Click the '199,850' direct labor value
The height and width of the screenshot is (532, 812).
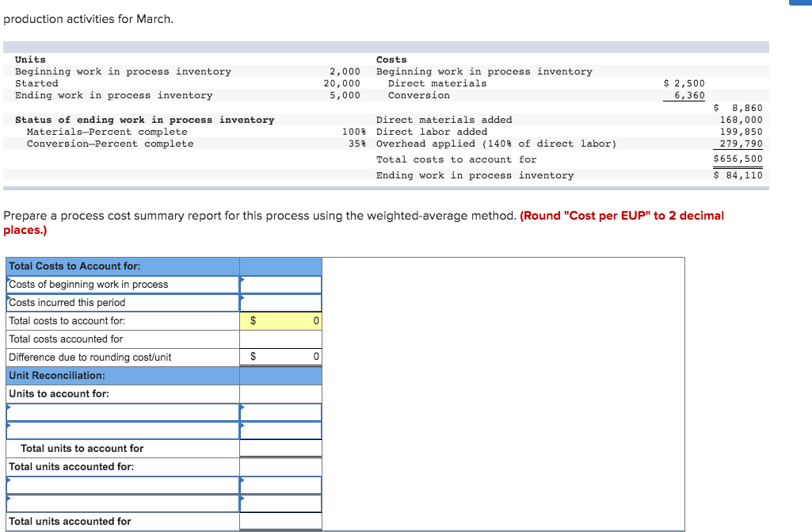741,132
